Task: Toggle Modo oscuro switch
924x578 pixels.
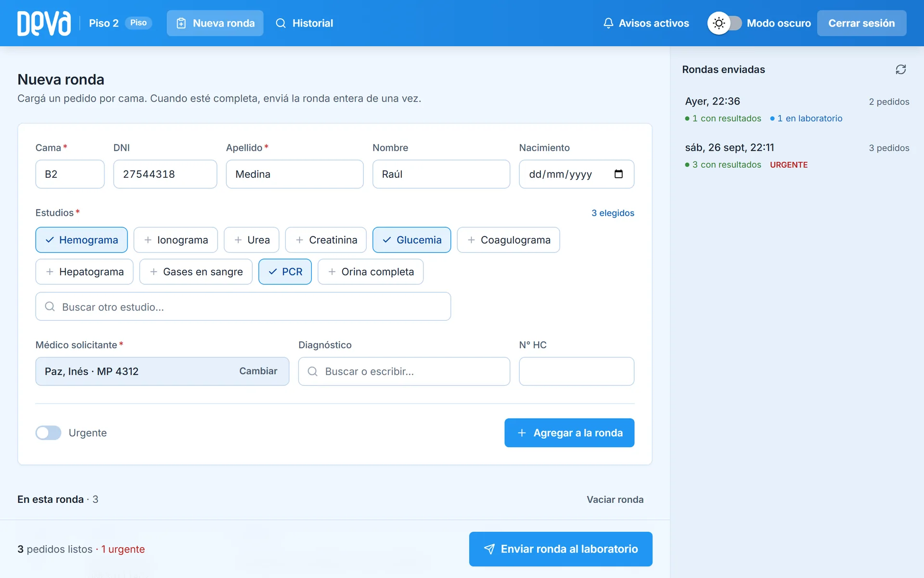Action: click(x=724, y=23)
